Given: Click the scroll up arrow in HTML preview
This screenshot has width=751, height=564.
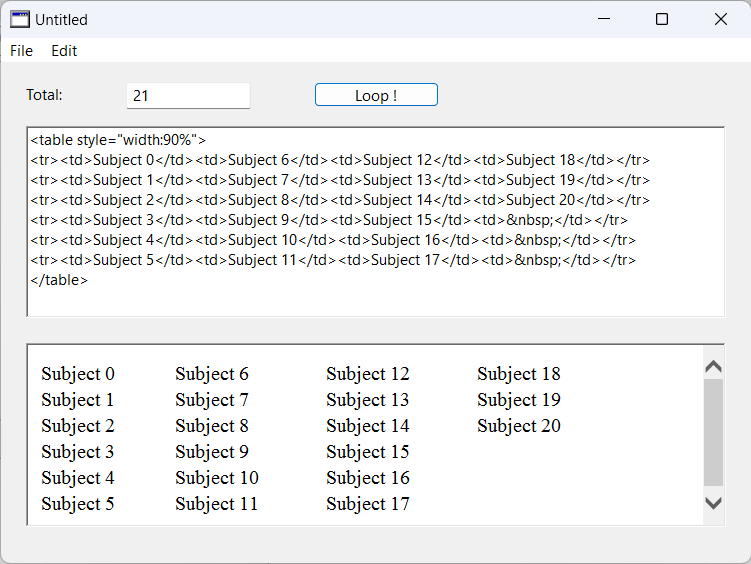Looking at the screenshot, I should [714, 367].
